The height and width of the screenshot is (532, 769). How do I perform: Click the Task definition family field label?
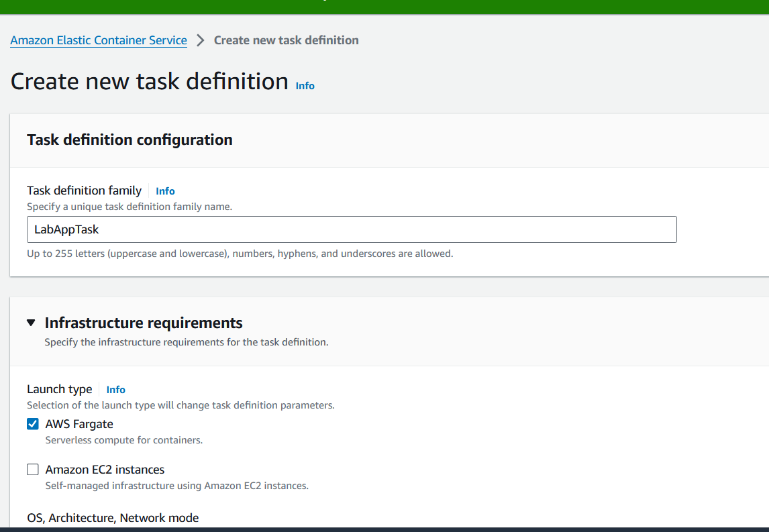click(84, 191)
